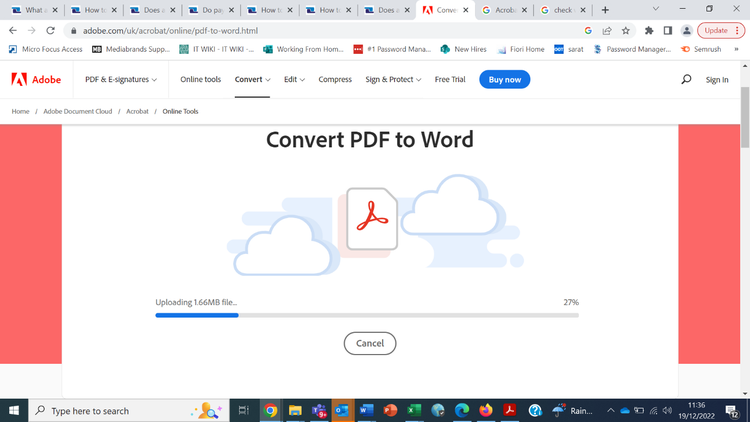The width and height of the screenshot is (750, 422).
Task: Open the tab search dropdown arrow
Action: pyautogui.click(x=656, y=9)
